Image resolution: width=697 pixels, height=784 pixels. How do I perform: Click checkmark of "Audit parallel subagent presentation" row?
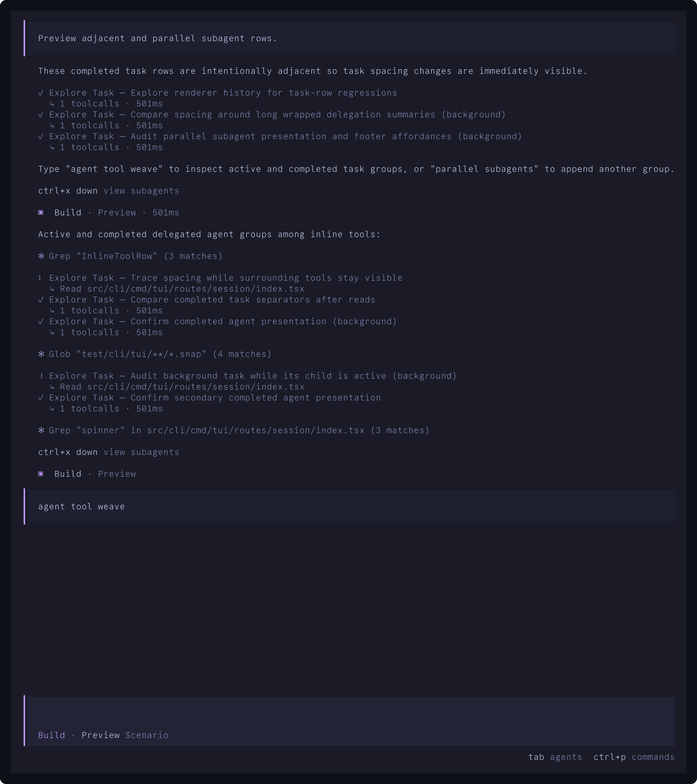tap(41, 136)
